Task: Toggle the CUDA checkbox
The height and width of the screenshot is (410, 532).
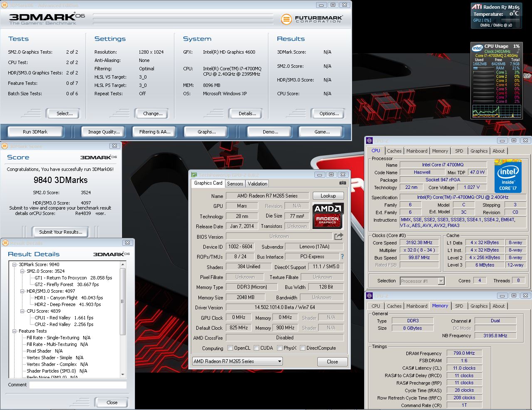Action: 257,348
